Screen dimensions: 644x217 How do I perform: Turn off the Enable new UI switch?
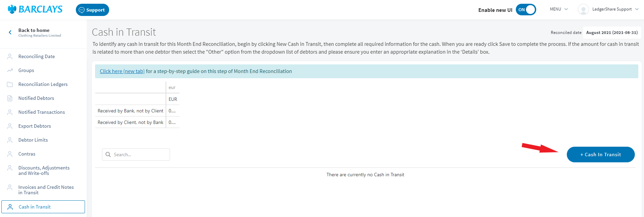coord(526,10)
